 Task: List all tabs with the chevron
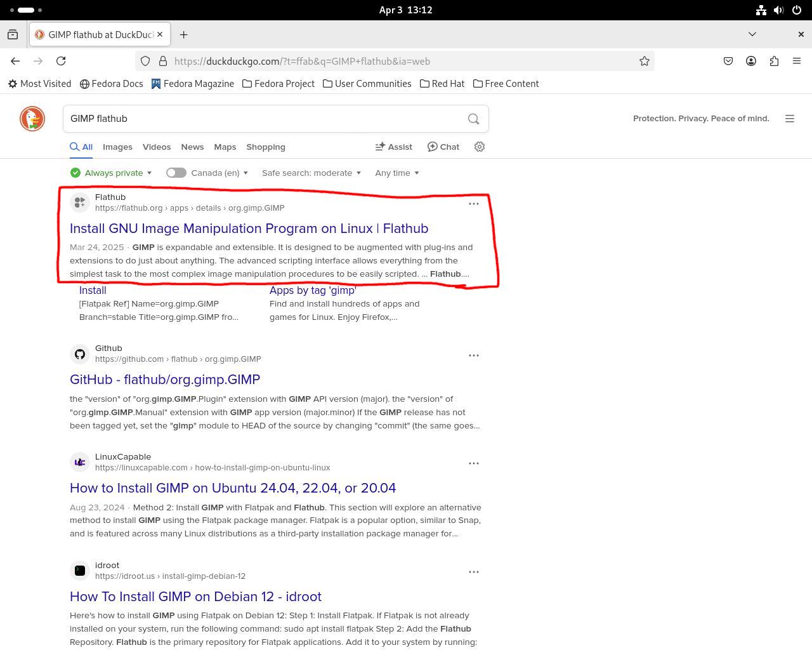752,34
